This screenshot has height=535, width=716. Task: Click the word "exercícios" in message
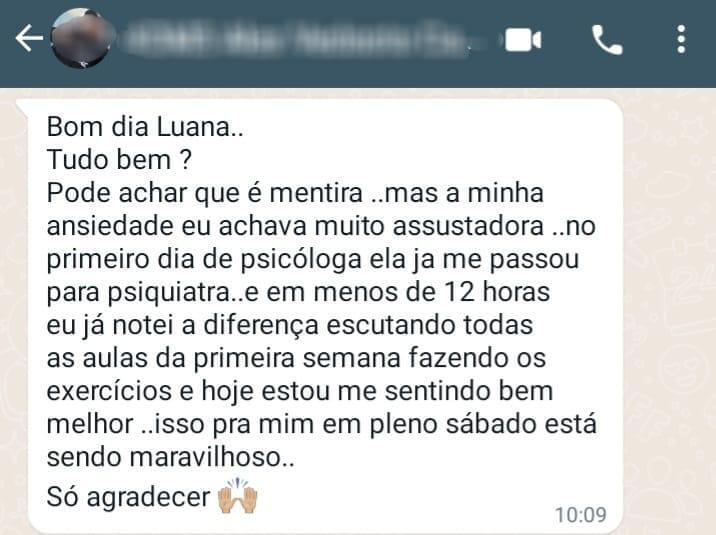pyautogui.click(x=120, y=391)
